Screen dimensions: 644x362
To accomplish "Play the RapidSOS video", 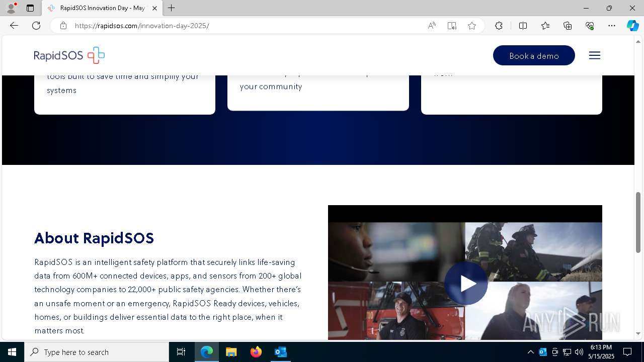I will [466, 283].
